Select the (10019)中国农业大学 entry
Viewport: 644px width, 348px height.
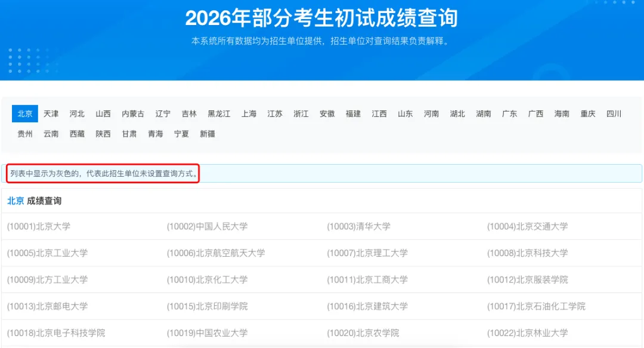(x=208, y=333)
